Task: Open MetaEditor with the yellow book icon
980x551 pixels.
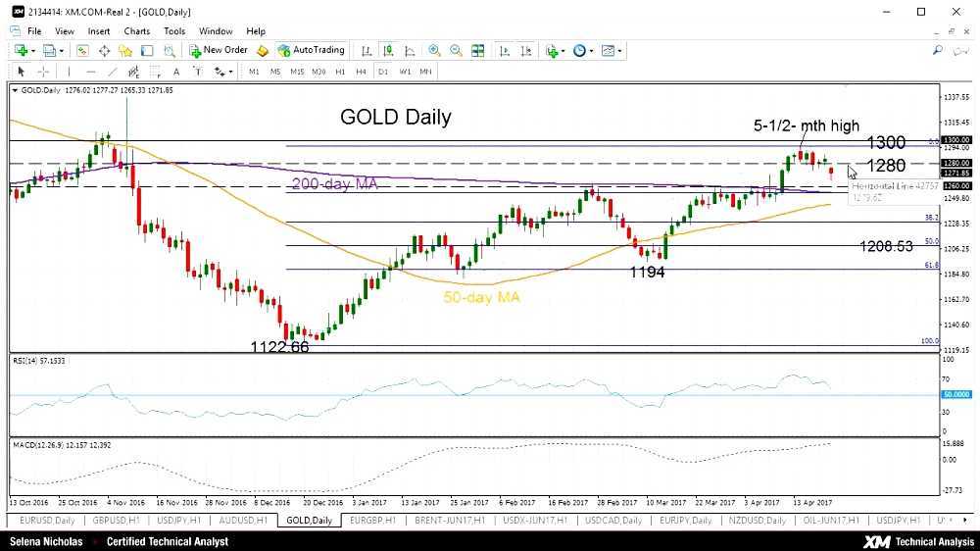Action: point(263,51)
